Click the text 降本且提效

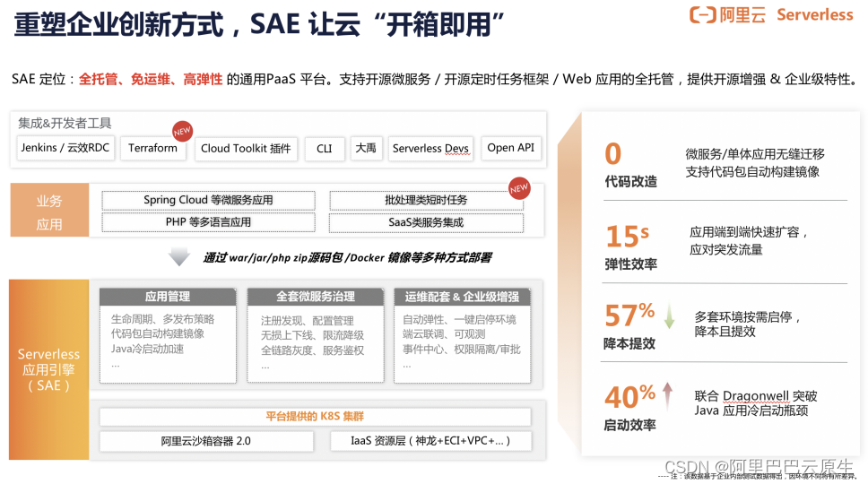[725, 332]
